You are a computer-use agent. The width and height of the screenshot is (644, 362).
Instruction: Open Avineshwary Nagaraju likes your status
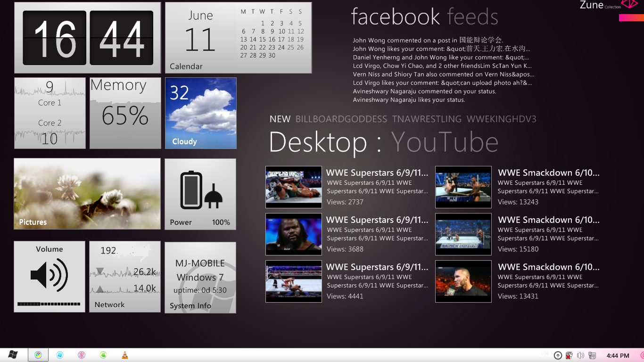coord(409,99)
